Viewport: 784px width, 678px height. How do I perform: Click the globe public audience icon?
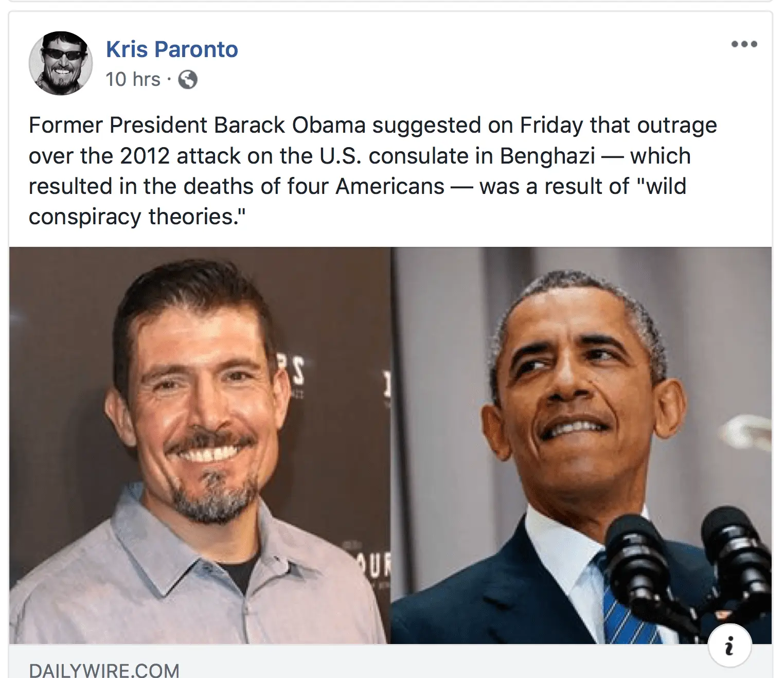click(x=188, y=80)
